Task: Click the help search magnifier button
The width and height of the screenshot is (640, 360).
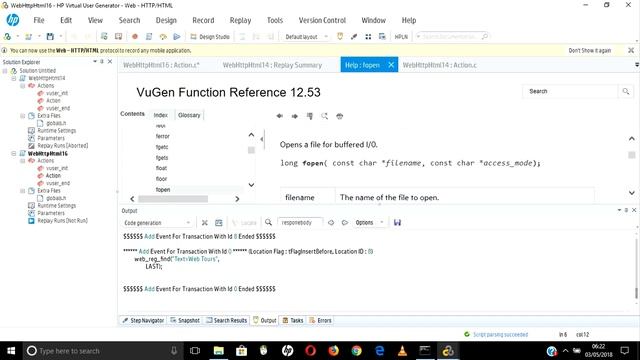Action: tap(626, 91)
